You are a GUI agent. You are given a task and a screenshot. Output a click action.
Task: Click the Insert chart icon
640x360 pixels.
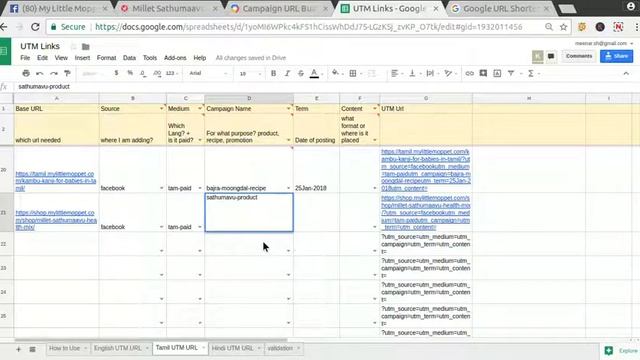click(x=497, y=73)
